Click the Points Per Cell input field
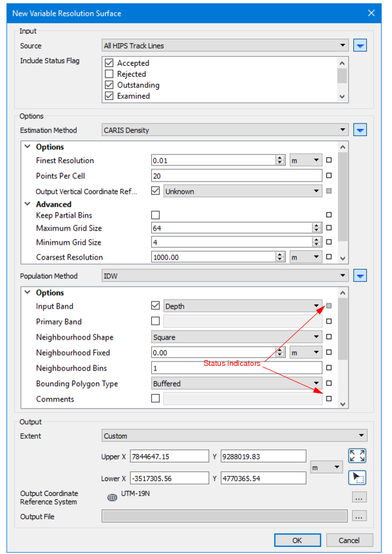The width and height of the screenshot is (392, 554). pyautogui.click(x=236, y=176)
